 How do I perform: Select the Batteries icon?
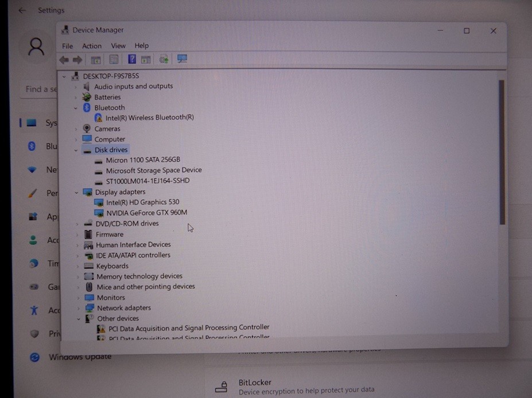tap(87, 97)
